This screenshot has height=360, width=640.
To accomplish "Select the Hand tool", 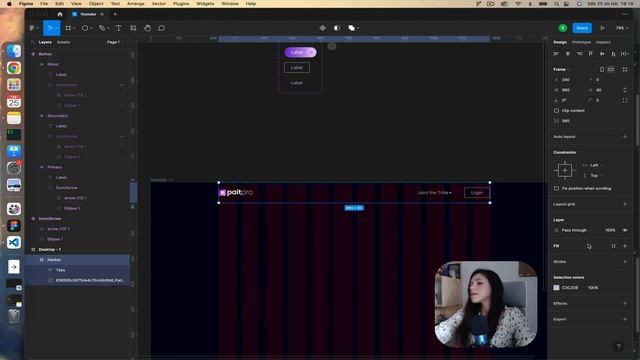I will tap(147, 28).
